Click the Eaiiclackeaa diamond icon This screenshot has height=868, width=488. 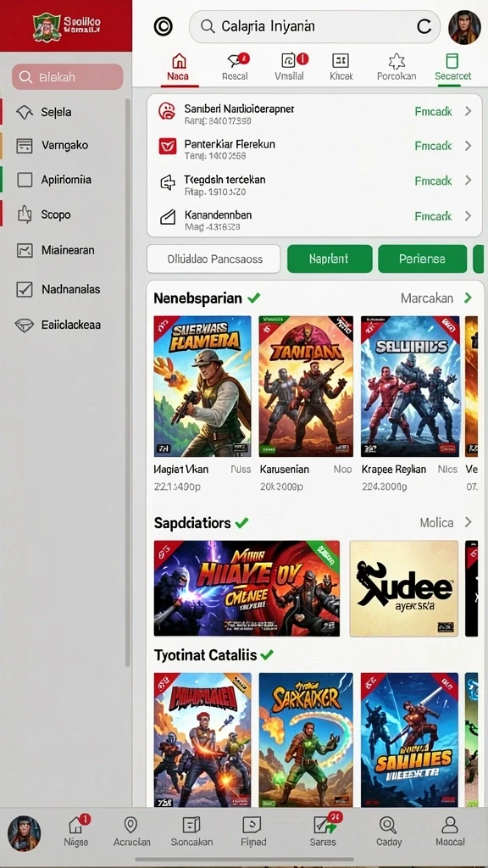[x=25, y=325]
